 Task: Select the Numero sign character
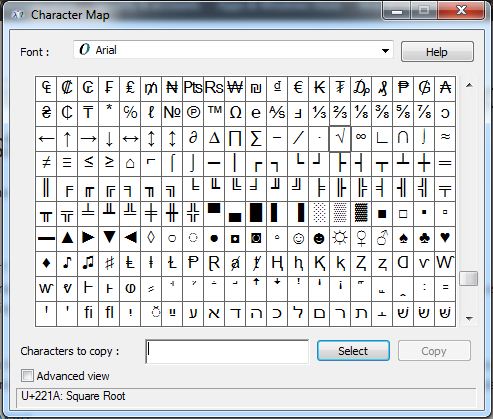click(172, 113)
